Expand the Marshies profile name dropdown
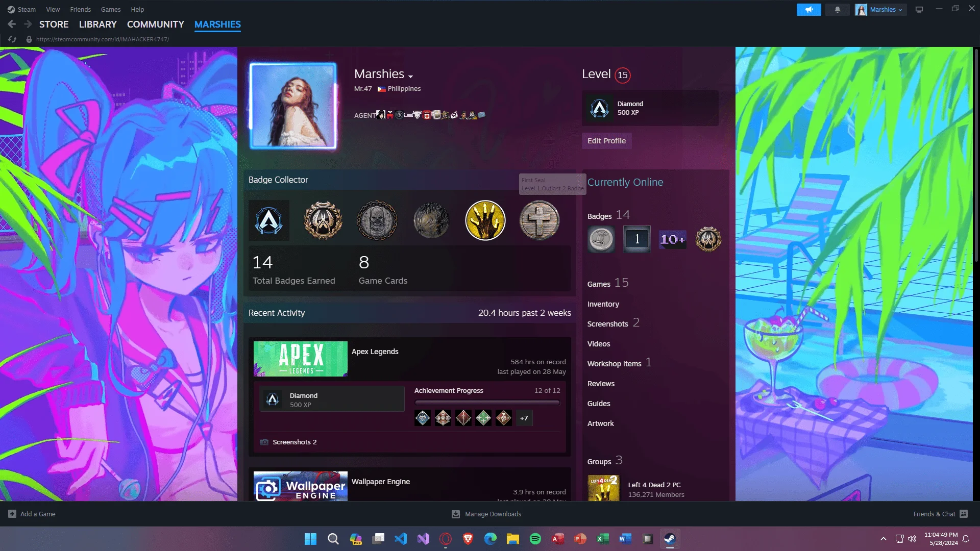This screenshot has height=551, width=980. [x=410, y=76]
